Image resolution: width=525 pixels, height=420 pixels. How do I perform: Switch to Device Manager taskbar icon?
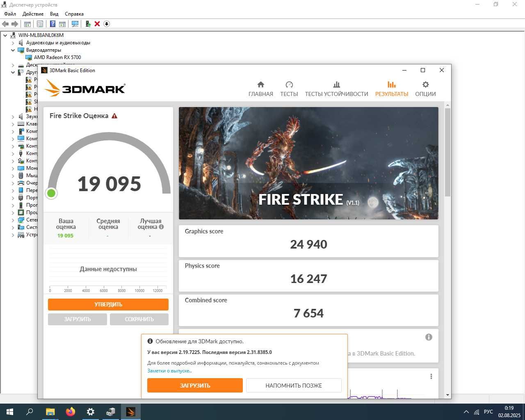[x=110, y=412]
